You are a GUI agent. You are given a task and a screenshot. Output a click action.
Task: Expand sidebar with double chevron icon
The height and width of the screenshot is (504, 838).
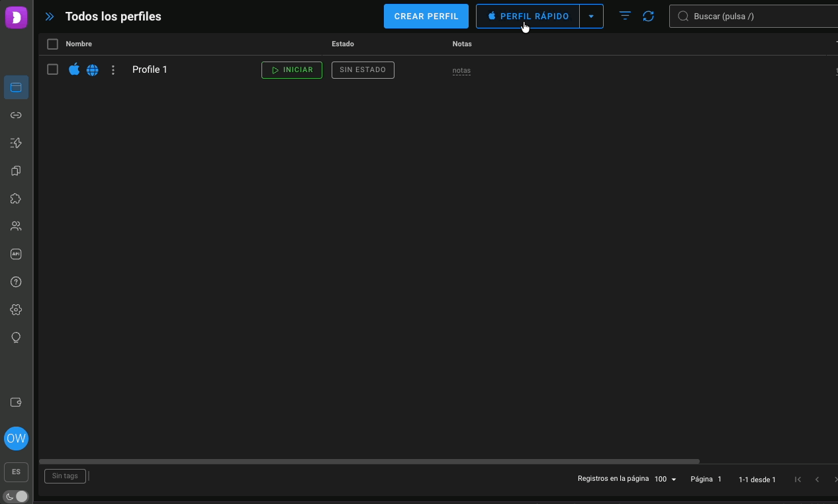coord(50,17)
